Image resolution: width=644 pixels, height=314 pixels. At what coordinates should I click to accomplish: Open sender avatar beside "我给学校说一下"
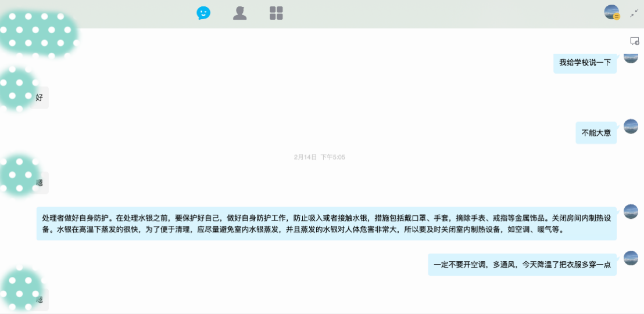pos(631,57)
